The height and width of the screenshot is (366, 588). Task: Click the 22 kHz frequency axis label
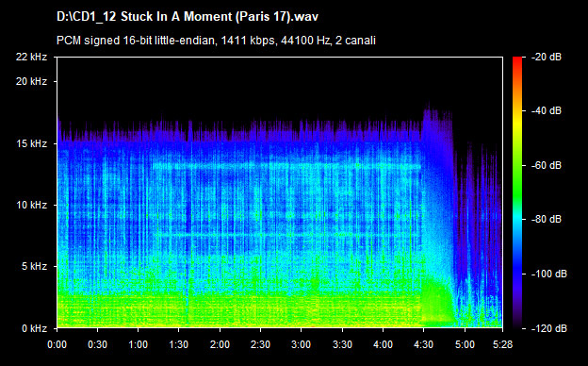31,57
